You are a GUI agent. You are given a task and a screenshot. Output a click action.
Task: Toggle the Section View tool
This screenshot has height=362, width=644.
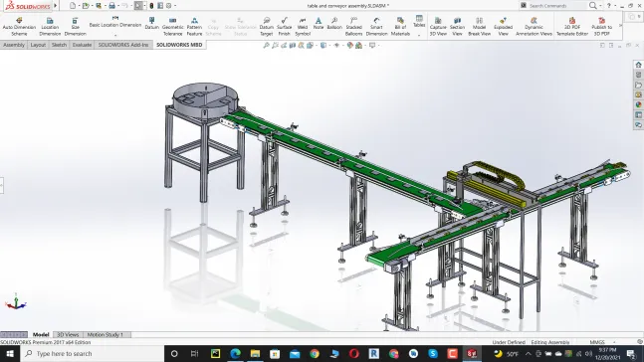coord(457,27)
